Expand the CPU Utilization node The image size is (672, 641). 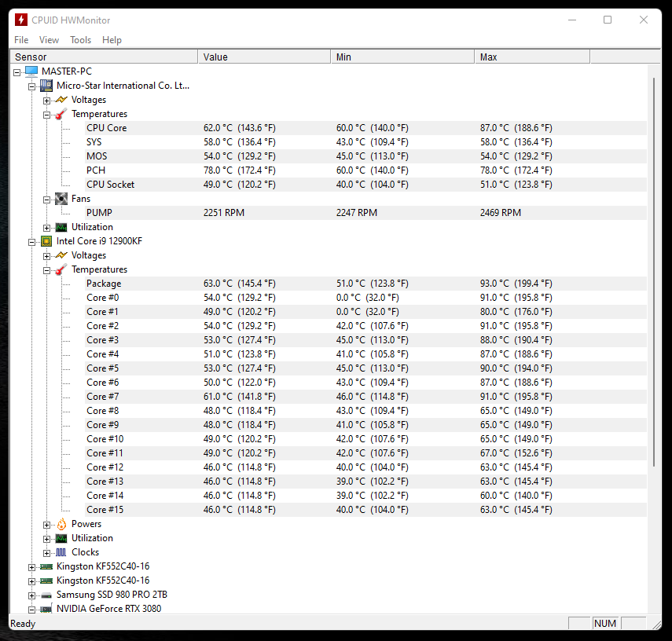46,539
